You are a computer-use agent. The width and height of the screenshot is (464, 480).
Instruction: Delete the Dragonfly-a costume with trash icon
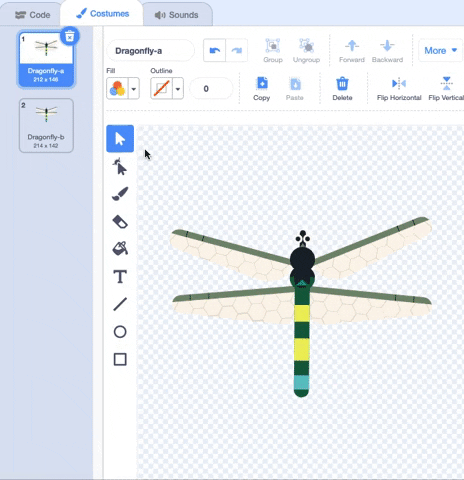[70, 36]
